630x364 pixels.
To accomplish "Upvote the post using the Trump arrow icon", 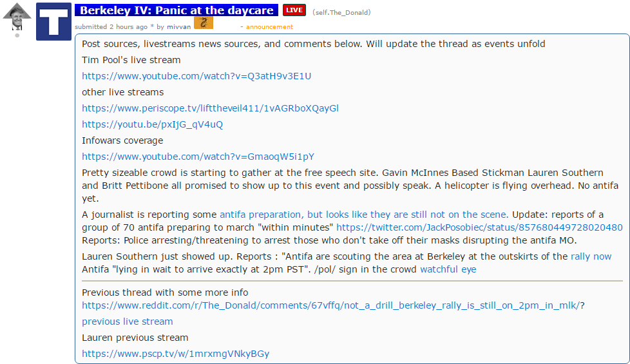I will click(x=17, y=17).
